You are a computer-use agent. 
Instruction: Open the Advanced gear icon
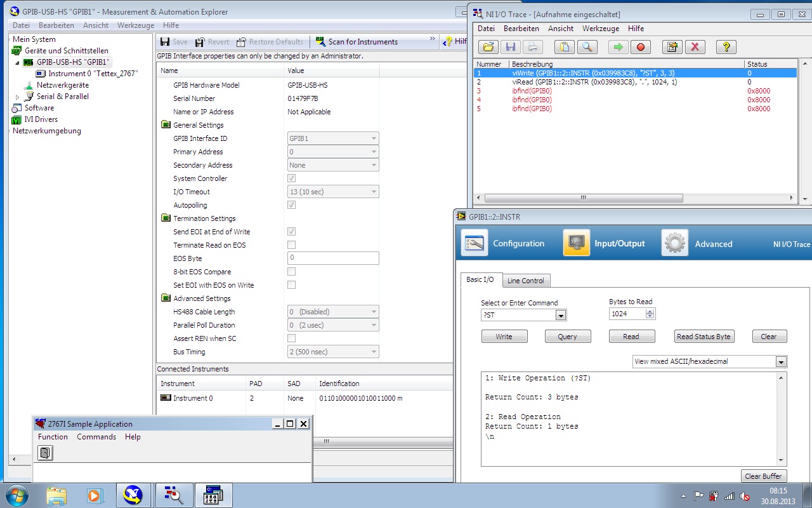point(675,243)
